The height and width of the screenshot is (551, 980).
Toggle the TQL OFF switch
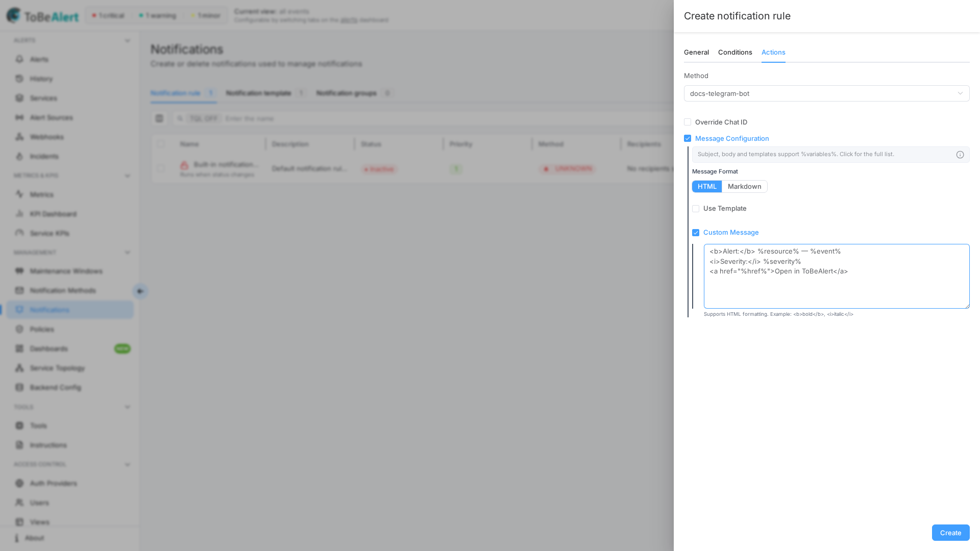(204, 118)
